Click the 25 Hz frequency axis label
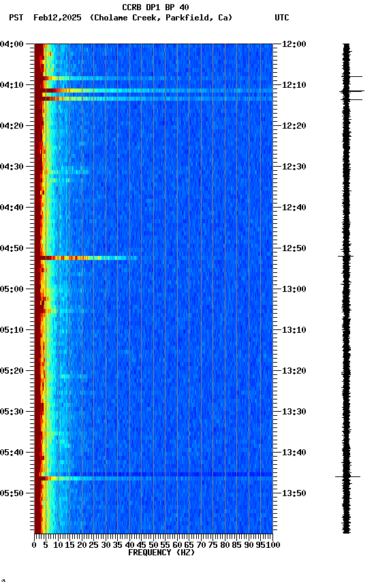The height and width of the screenshot is (588, 376). click(x=93, y=546)
